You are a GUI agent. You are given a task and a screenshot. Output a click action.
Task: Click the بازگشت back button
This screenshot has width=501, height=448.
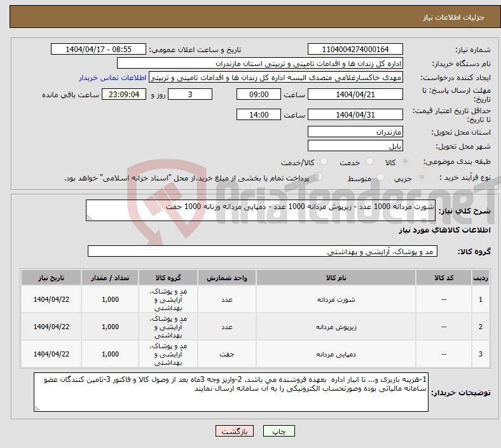235,431
